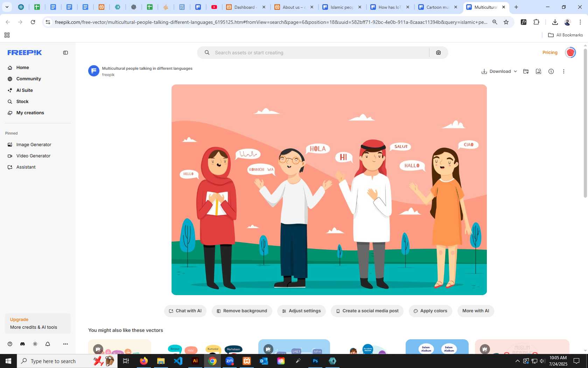Open the user profile avatar
The image size is (588, 368).
point(570,53)
